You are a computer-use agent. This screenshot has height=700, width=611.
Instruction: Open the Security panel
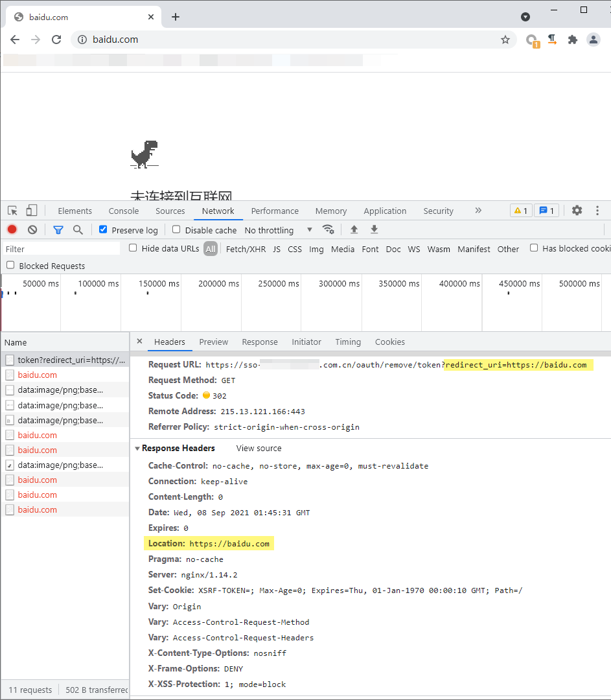pos(438,211)
